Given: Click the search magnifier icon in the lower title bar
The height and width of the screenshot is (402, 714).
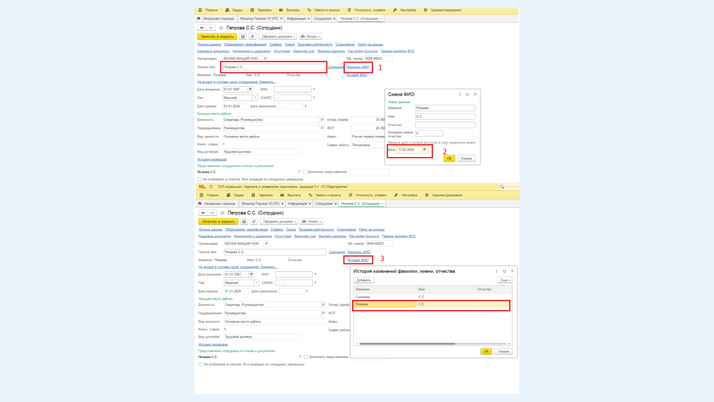Looking at the screenshot, I should [502, 186].
